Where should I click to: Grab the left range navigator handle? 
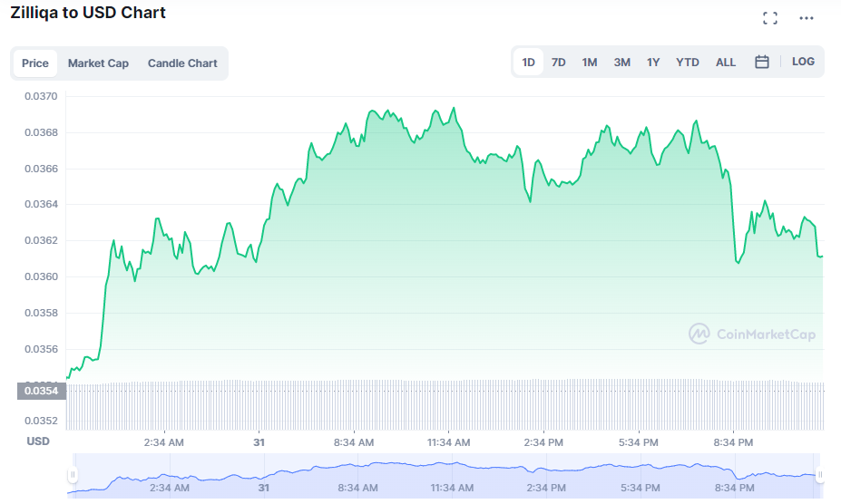73,474
